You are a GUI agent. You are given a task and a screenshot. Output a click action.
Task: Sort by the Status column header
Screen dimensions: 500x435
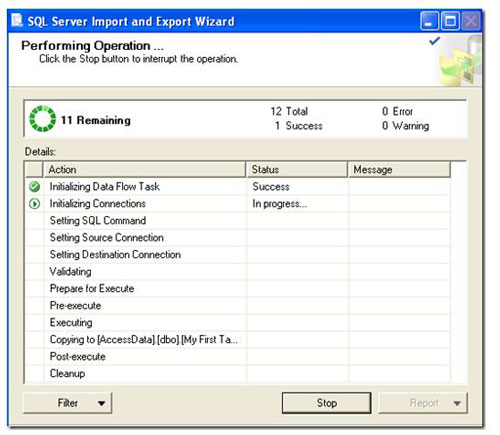(297, 169)
